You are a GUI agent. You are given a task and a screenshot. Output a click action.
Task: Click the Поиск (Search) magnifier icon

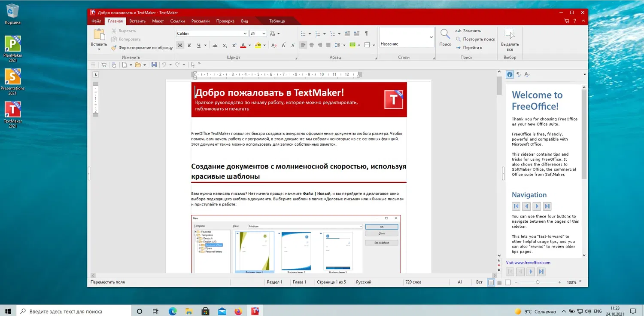[445, 34]
